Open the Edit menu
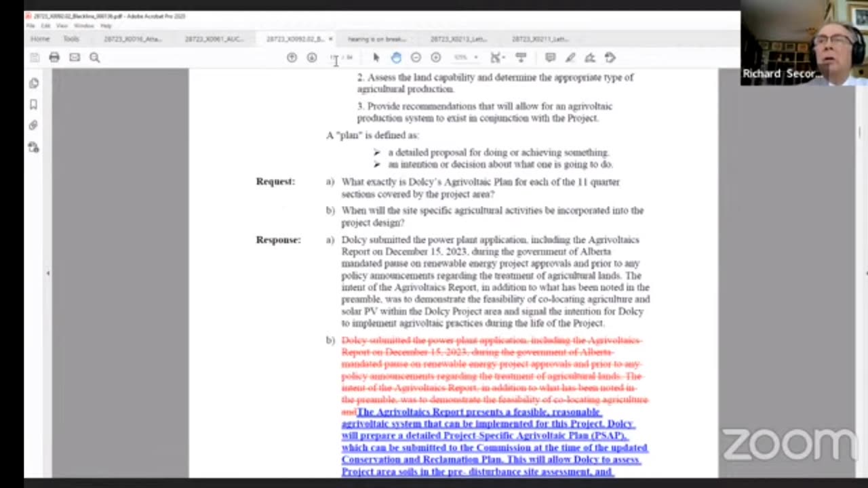Viewport: 868px width, 488px height. point(46,26)
